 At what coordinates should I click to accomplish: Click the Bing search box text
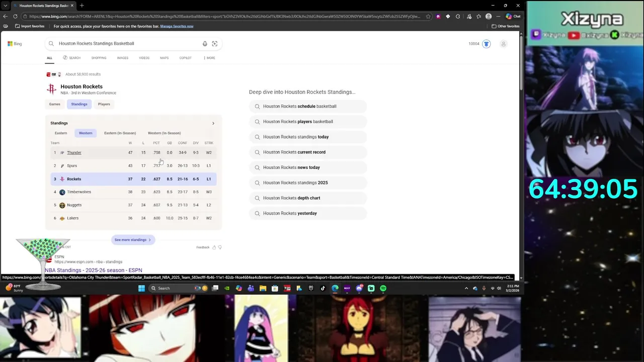97,44
